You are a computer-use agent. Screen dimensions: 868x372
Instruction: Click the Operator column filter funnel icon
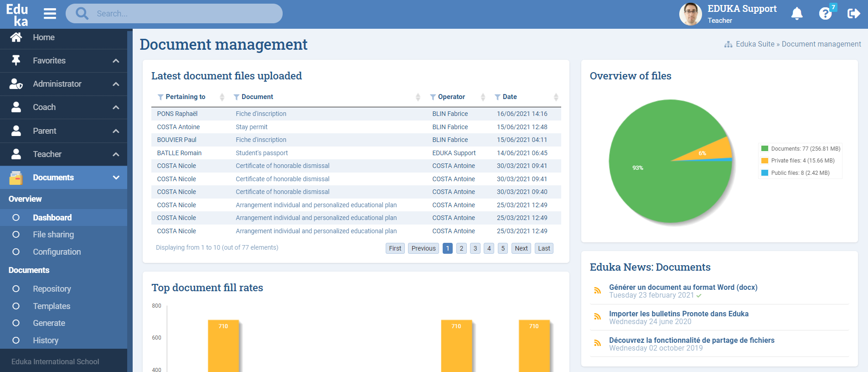tap(433, 97)
